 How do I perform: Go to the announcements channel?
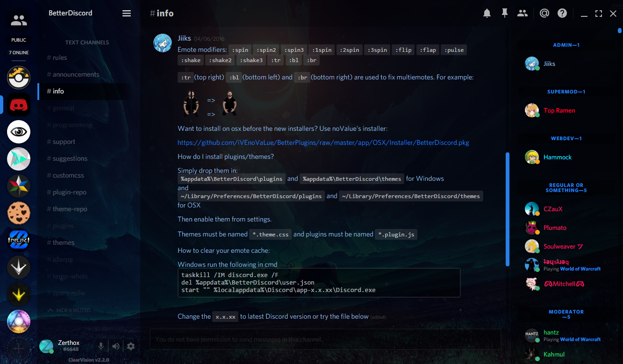coord(76,74)
